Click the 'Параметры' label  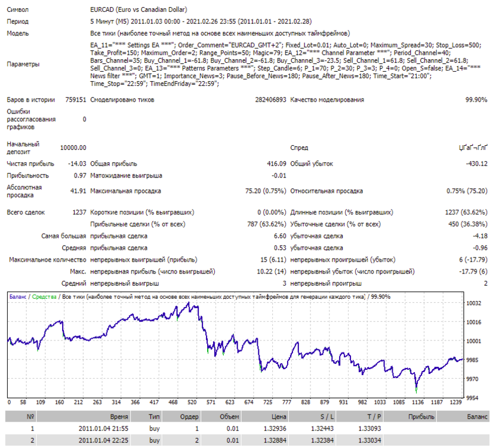tap(23, 64)
